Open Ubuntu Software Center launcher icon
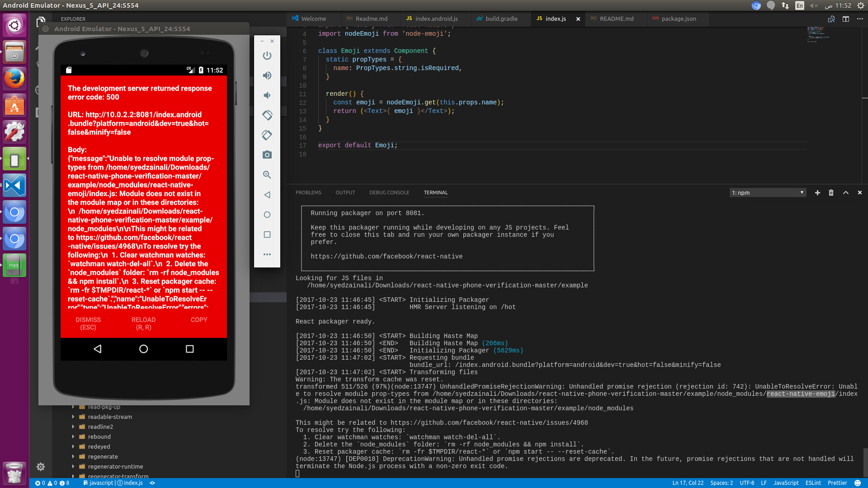Screen dimensions: 868x488 point(14,105)
